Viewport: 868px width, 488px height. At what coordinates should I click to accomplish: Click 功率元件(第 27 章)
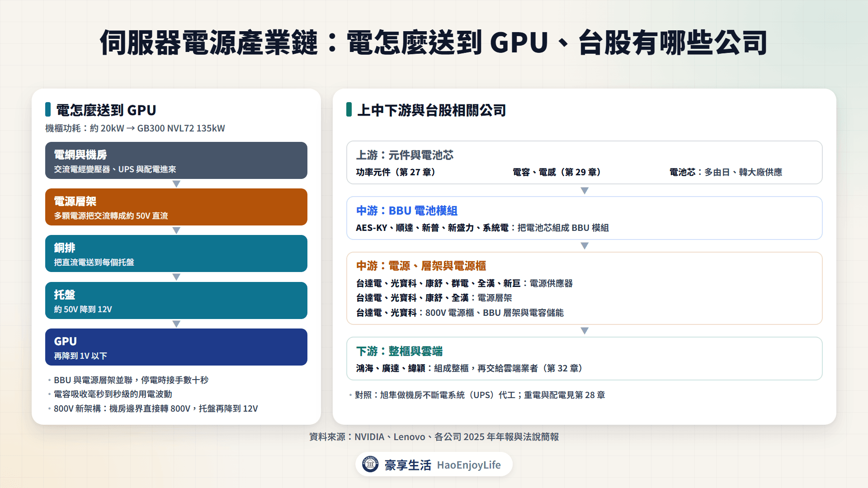click(x=396, y=172)
